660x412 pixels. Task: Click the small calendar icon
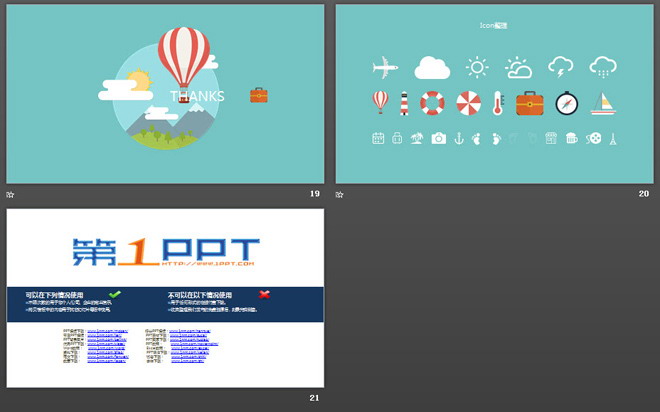pyautogui.click(x=378, y=138)
